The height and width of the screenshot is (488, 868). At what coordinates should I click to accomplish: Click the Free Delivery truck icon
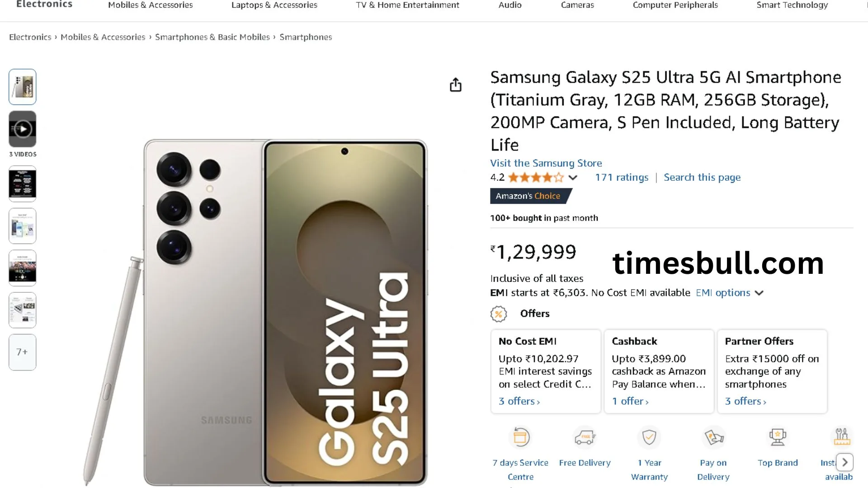(x=585, y=437)
